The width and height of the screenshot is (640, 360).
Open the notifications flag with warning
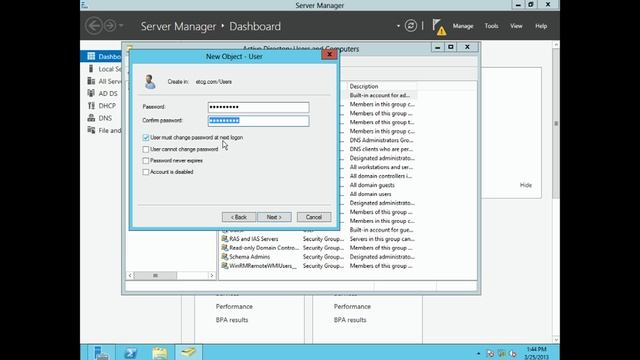coord(439,27)
